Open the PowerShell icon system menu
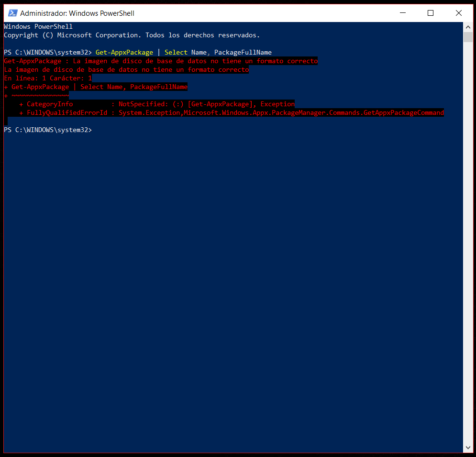This screenshot has width=476, height=457. pyautogui.click(x=12, y=13)
